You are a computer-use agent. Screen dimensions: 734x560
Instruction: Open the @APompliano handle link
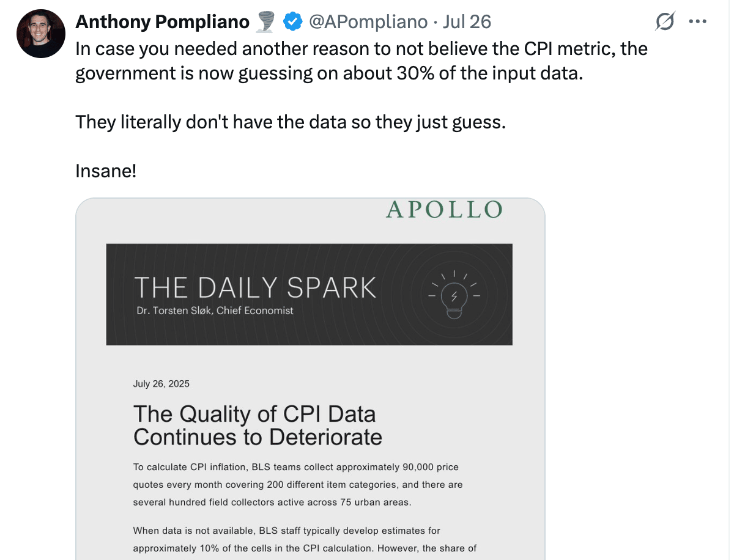click(368, 22)
